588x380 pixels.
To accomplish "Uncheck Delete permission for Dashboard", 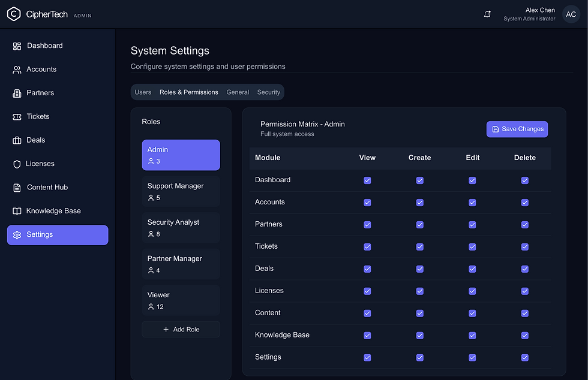I will (525, 180).
